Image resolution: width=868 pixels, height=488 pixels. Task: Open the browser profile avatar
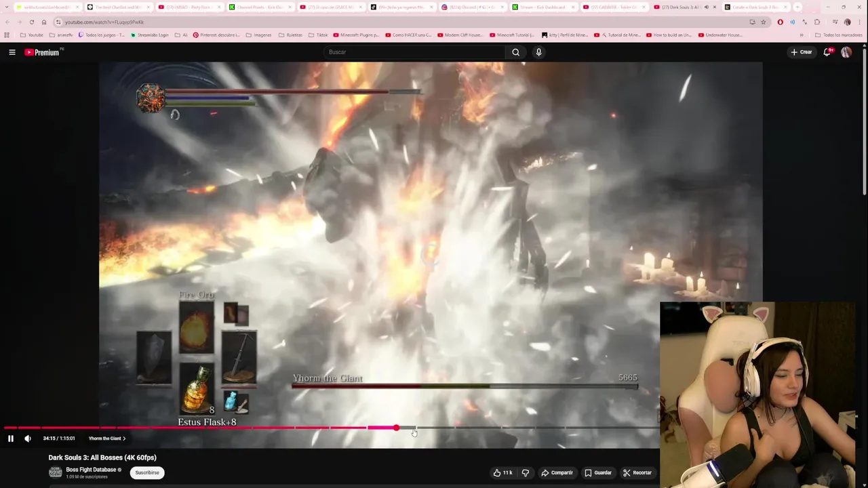click(847, 22)
